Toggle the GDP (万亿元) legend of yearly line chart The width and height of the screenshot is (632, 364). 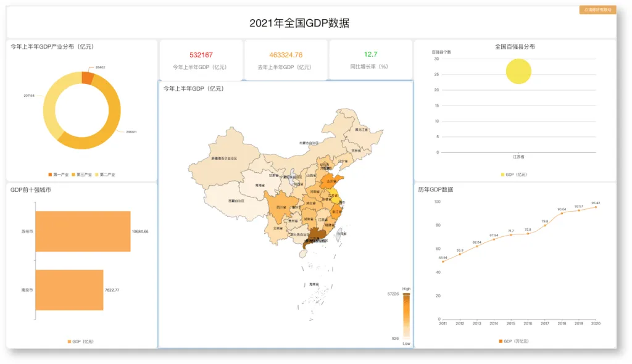point(514,341)
